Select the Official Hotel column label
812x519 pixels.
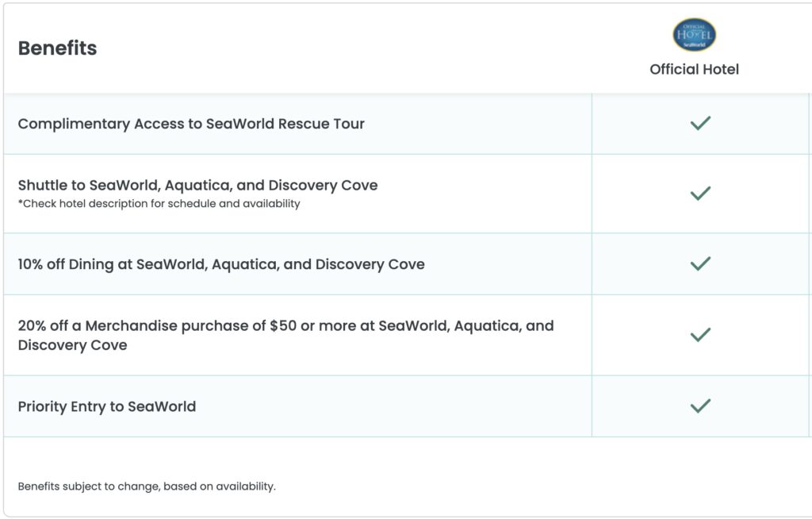pos(694,69)
